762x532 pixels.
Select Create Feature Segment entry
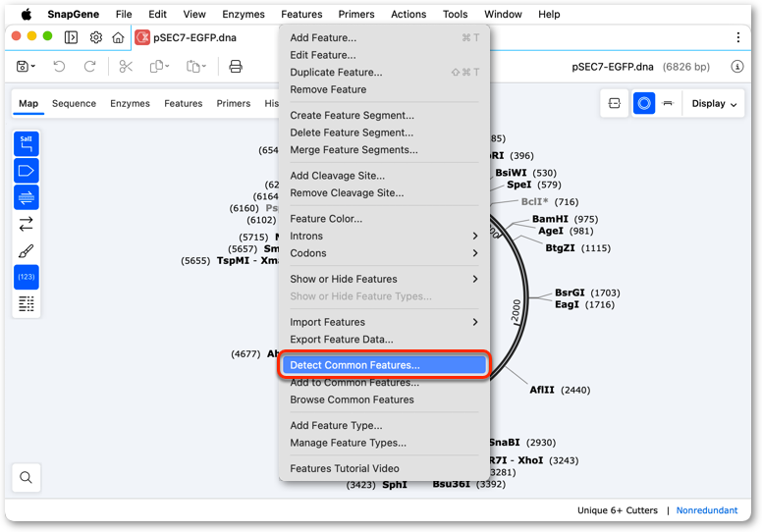pyautogui.click(x=384, y=115)
